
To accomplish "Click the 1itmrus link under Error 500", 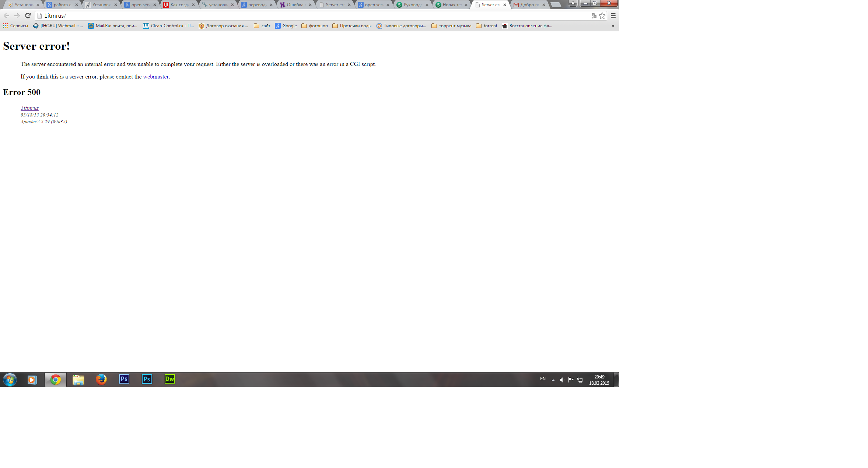I will (29, 108).
